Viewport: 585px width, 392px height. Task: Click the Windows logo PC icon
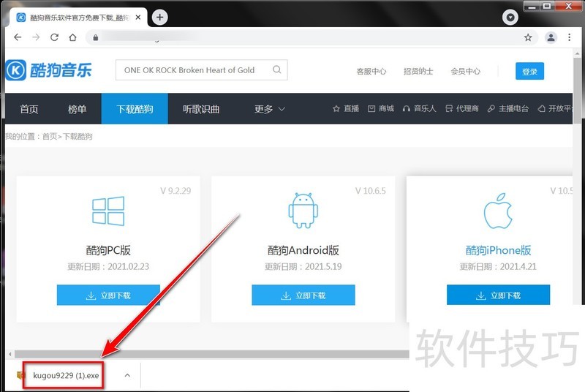108,211
